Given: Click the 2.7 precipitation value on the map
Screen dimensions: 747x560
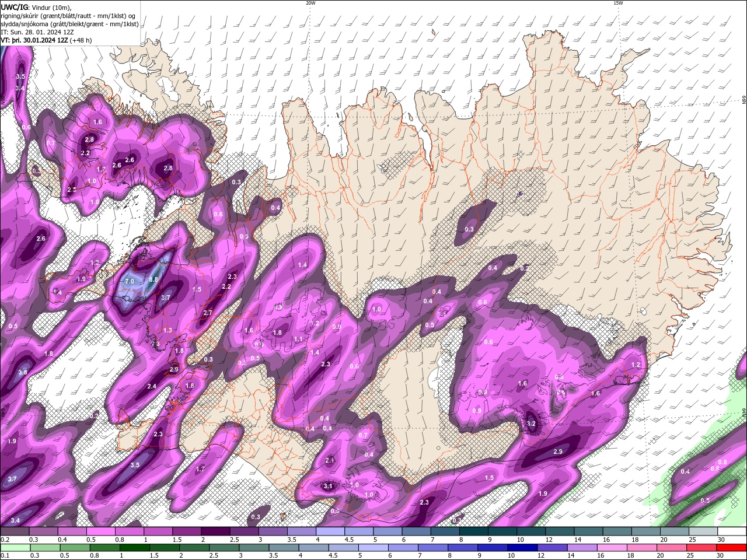Looking at the screenshot, I should coord(208,313).
